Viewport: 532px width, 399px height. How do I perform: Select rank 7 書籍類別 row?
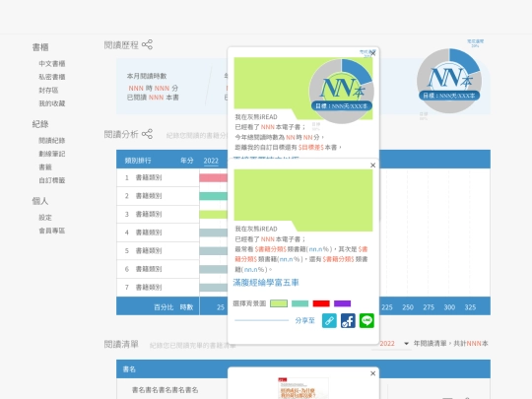[158, 288]
